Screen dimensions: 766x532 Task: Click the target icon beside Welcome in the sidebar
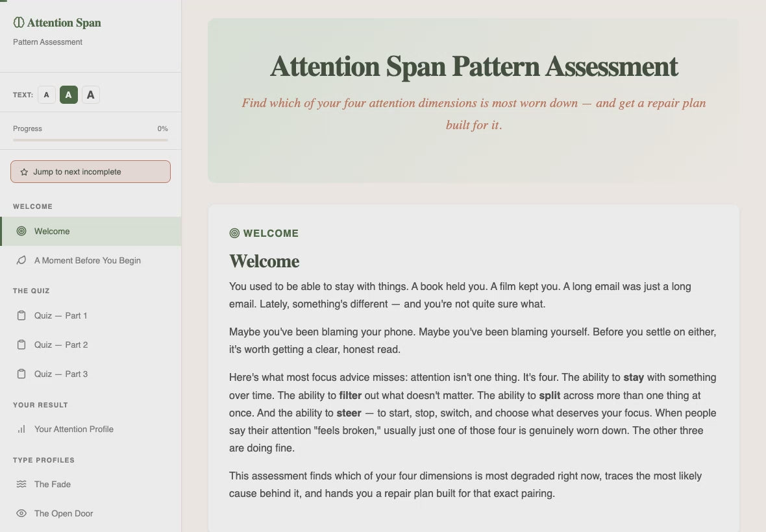21,232
